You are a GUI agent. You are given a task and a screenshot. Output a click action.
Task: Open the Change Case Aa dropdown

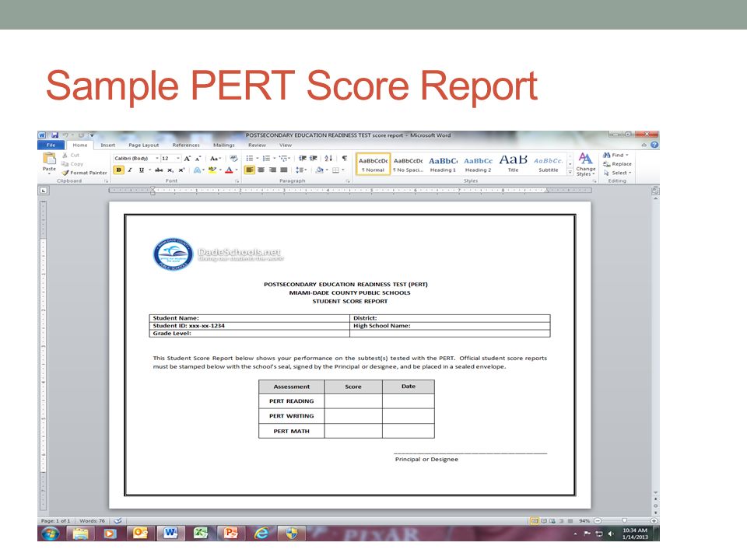tap(216, 159)
